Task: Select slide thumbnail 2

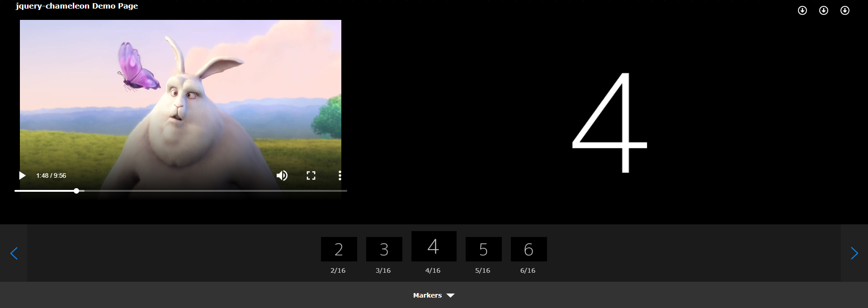Action: (339, 249)
